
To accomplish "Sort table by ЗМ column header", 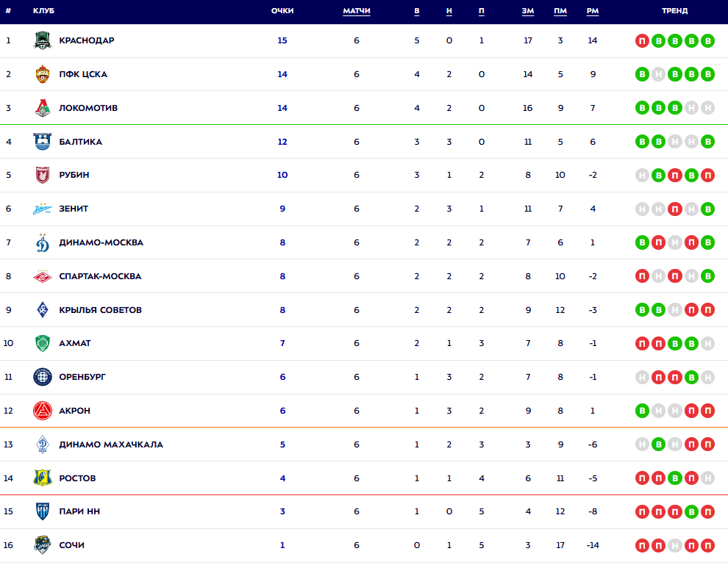I will [527, 11].
